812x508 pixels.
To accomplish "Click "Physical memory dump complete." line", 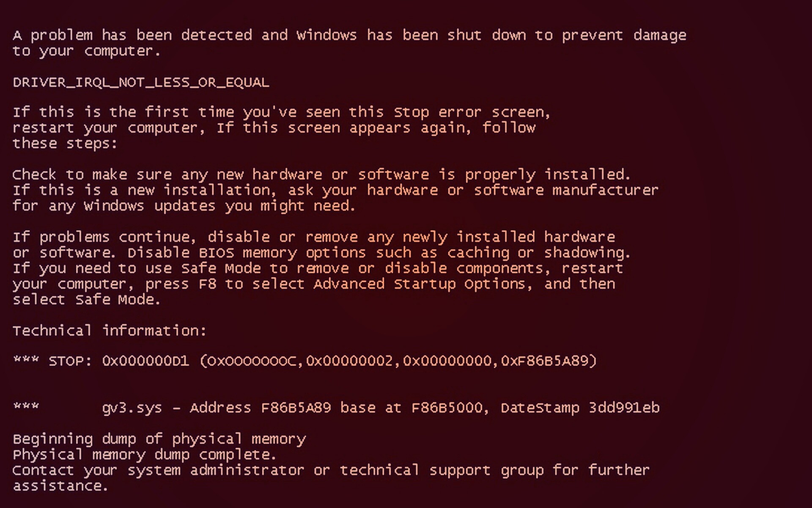I will [144, 455].
